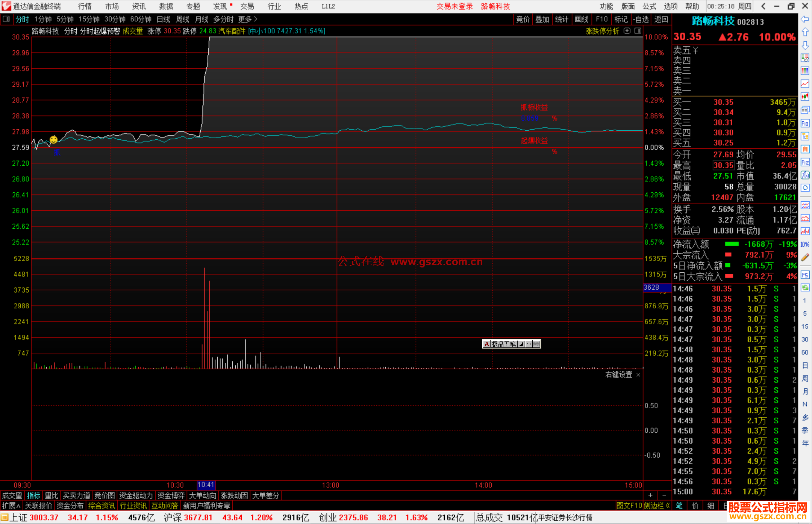Select the 资金博弈 indicator tab
This screenshot has height=524, width=812.
(x=171, y=495)
